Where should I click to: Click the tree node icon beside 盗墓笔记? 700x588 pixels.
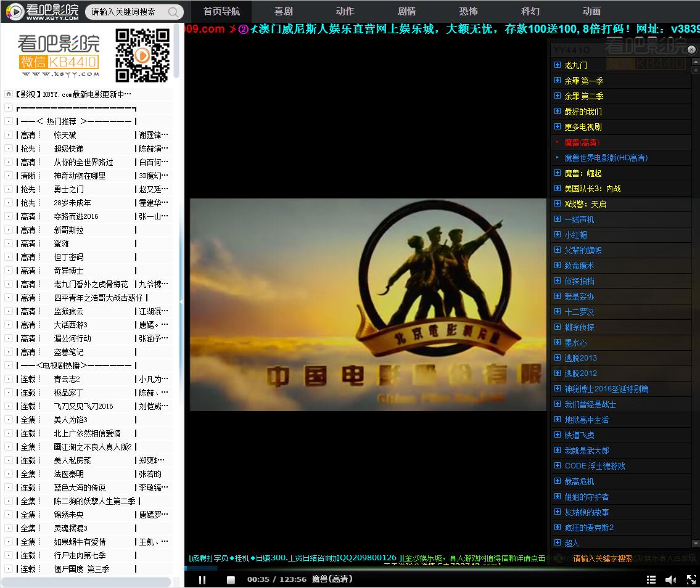9,352
